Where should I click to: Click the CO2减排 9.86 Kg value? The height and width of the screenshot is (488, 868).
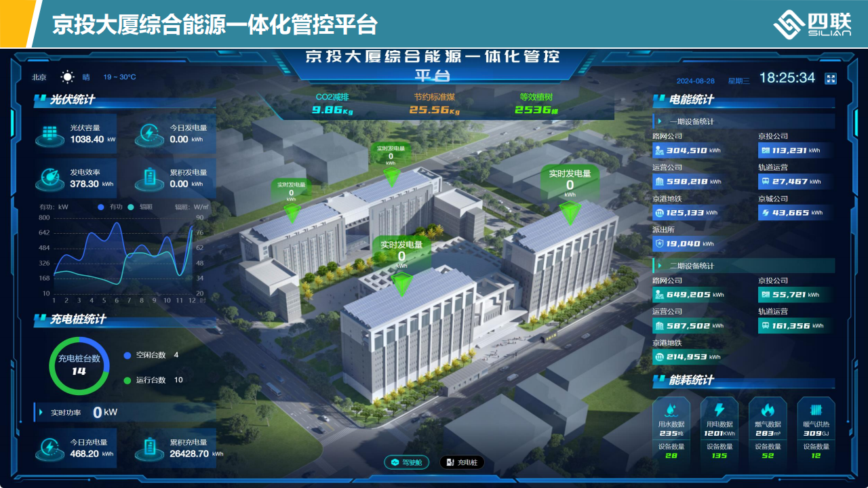point(332,110)
